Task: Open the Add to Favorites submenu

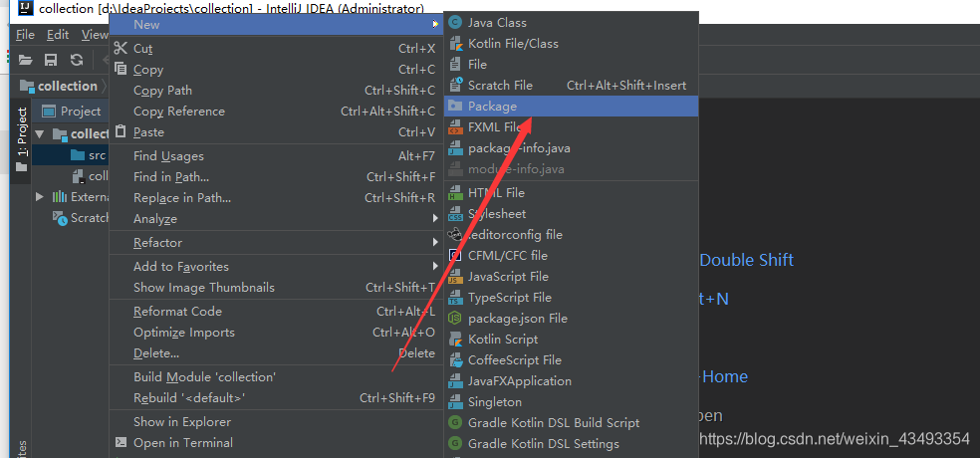Action: [x=276, y=266]
